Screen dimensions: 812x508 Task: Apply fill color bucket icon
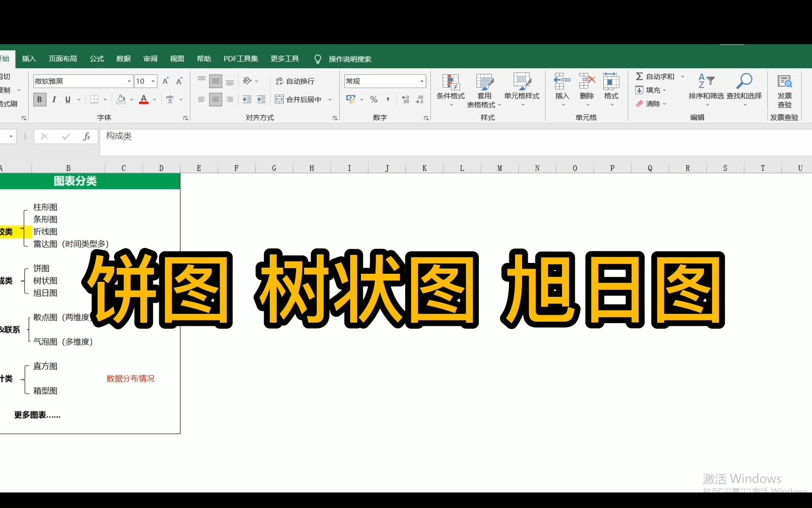(121, 99)
